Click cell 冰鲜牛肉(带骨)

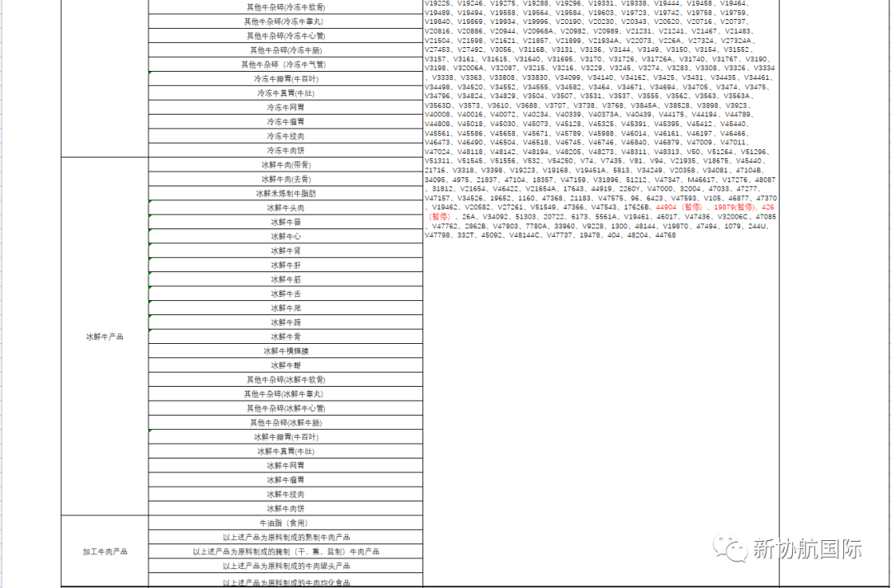285,165
